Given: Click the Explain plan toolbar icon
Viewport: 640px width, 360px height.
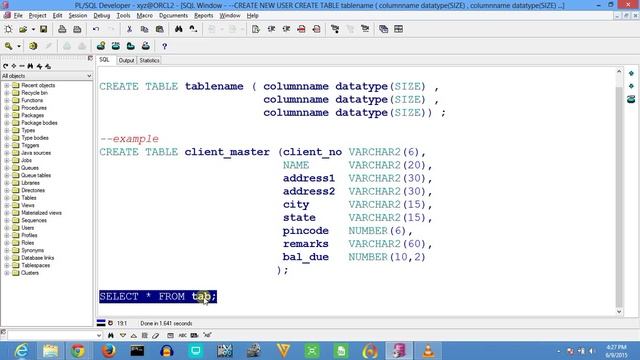Looking at the screenshot, I should click(x=256, y=29).
